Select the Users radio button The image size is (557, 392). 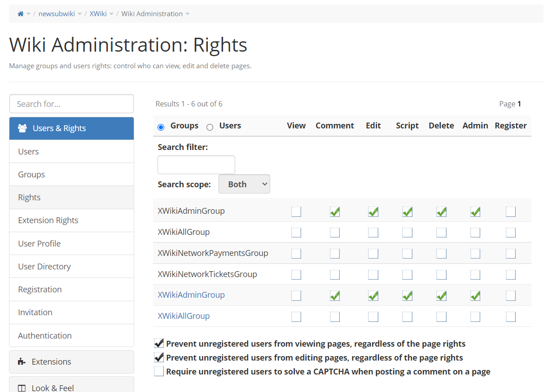210,127
